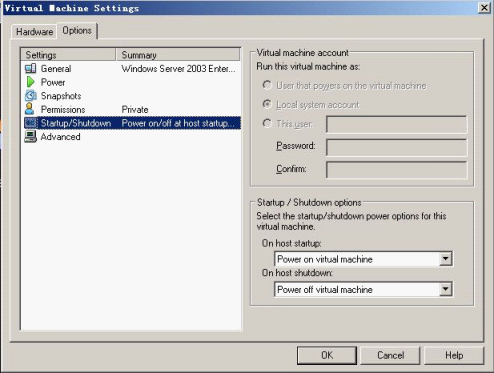Close the Virtual Machine Settings window
Screen dimensions: 494x373
click(x=484, y=8)
